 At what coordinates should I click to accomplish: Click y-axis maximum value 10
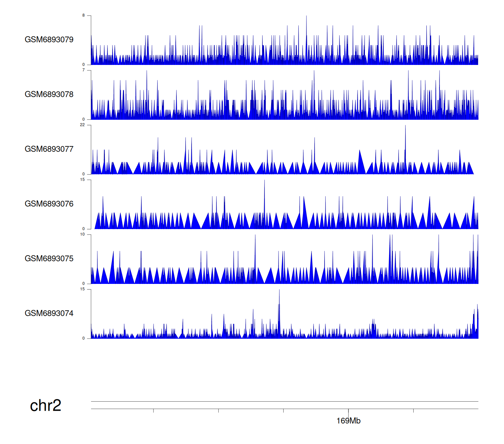point(82,234)
